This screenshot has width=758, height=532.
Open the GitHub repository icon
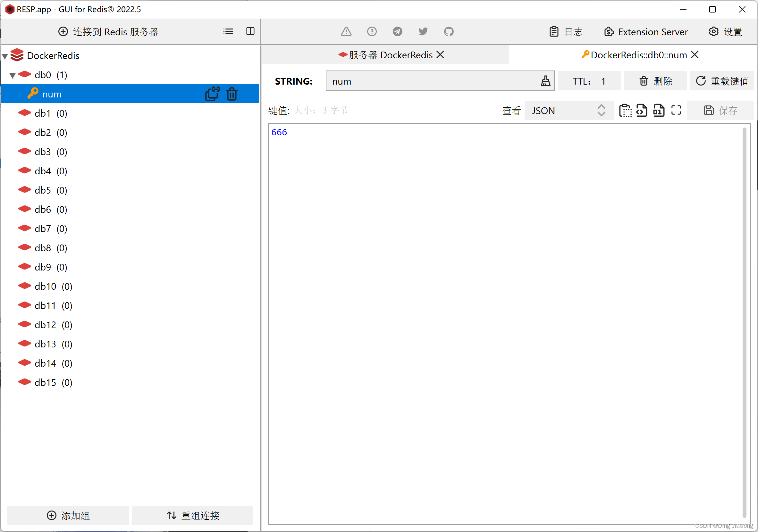click(449, 31)
